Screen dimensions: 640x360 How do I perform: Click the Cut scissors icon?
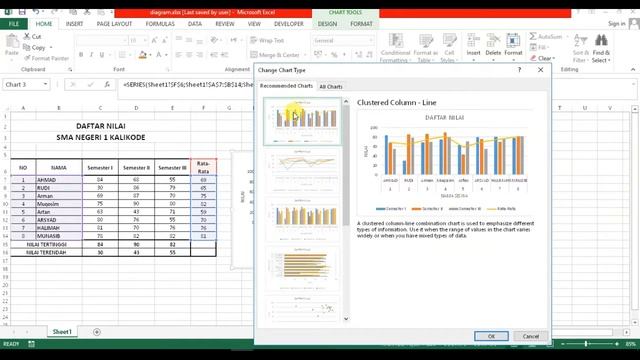click(x=27, y=36)
